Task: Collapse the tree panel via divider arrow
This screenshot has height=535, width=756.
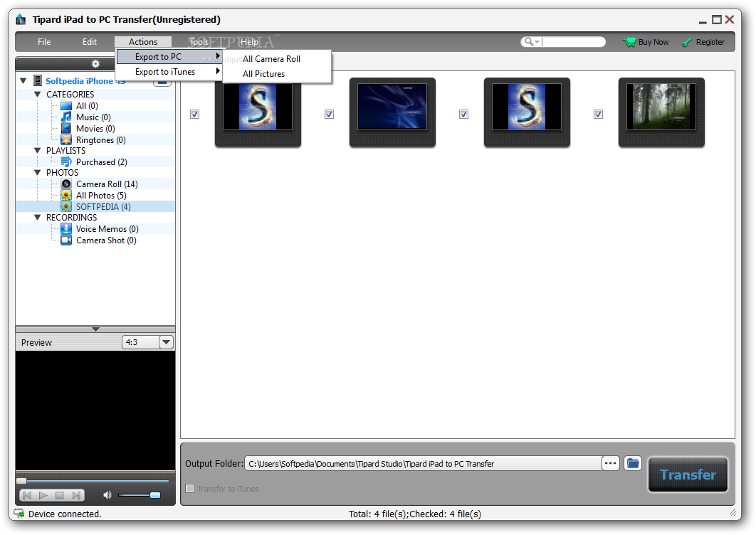Action: pos(95,329)
